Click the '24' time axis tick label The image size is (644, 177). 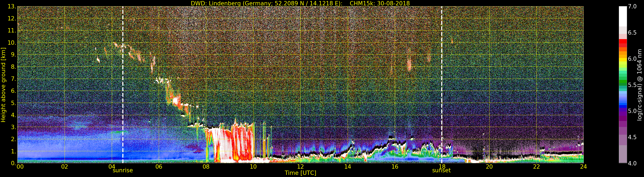coord(583,166)
